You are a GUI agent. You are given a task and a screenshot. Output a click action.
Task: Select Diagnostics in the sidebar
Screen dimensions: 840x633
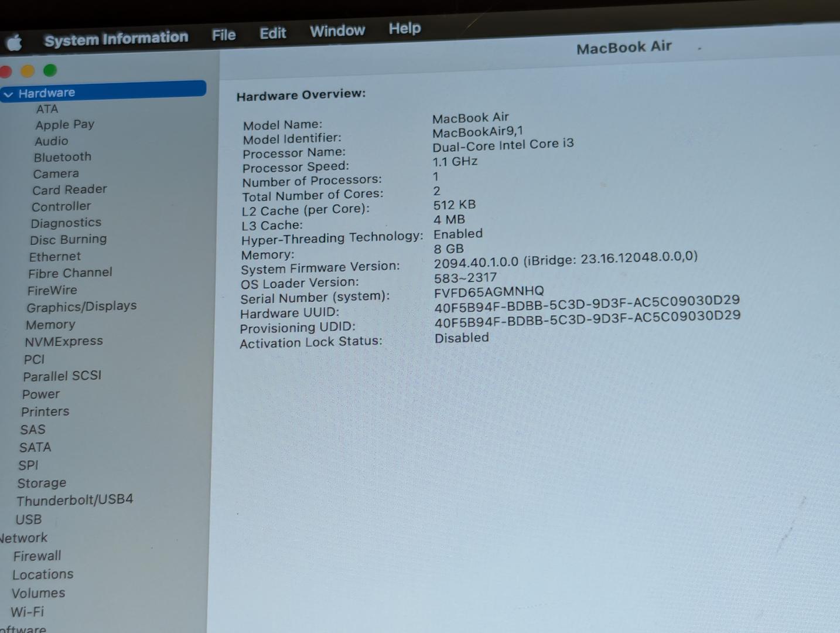66,223
